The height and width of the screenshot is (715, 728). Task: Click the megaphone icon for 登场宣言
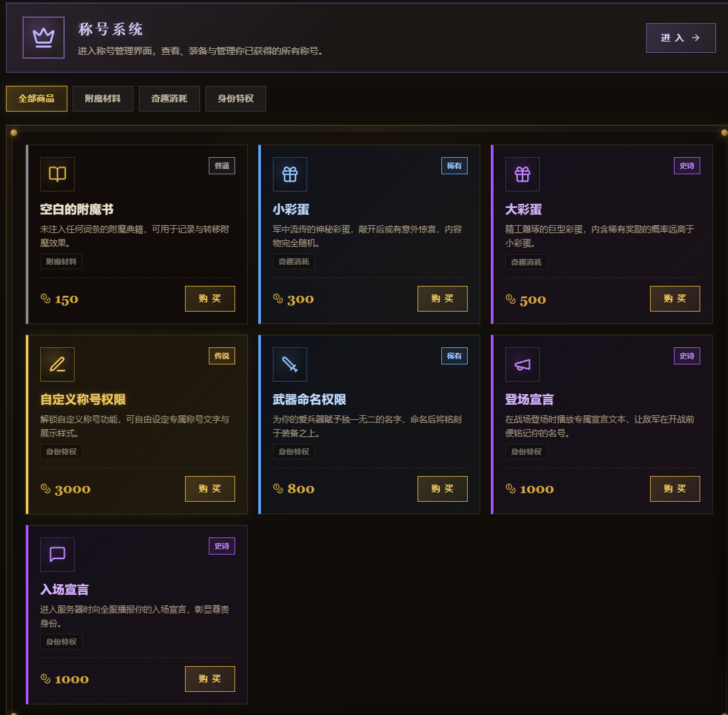523,364
